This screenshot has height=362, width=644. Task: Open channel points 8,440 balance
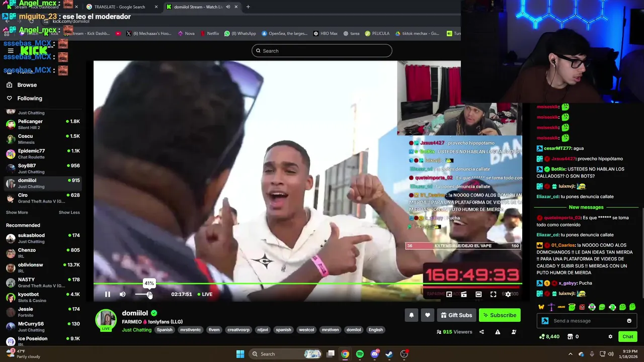pos(549,336)
